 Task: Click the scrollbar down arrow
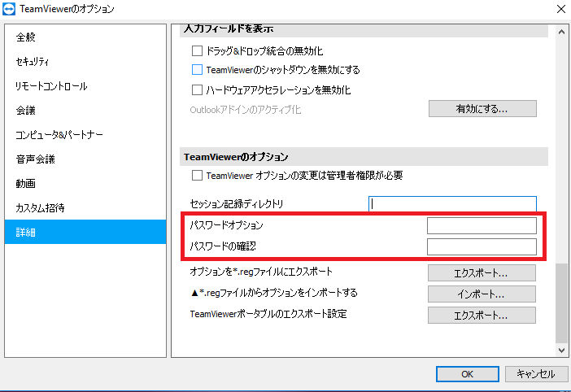(x=561, y=351)
